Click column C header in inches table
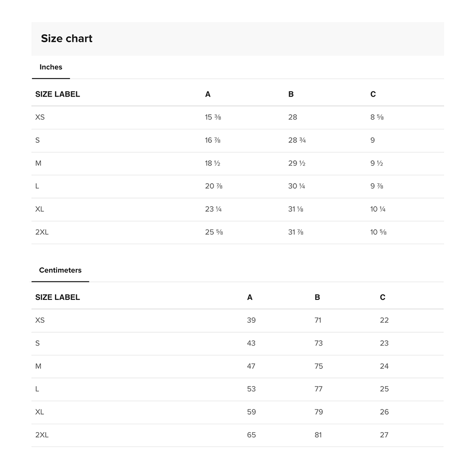Image resolution: width=476 pixels, height=476 pixels. pos(373,94)
